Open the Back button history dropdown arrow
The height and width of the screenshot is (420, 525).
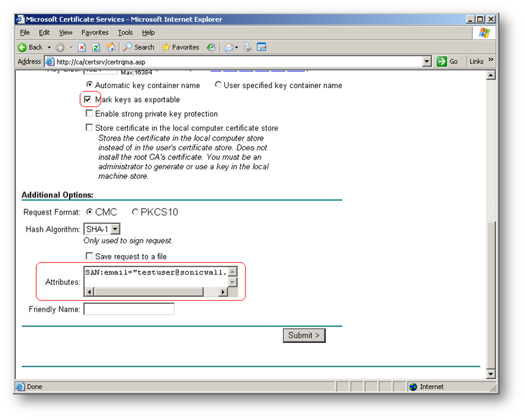point(49,47)
